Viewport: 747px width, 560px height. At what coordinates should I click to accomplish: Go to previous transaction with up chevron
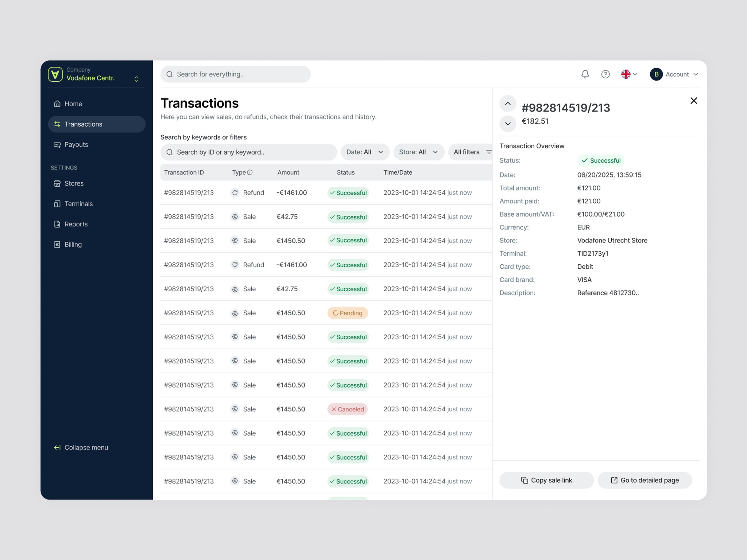point(507,104)
